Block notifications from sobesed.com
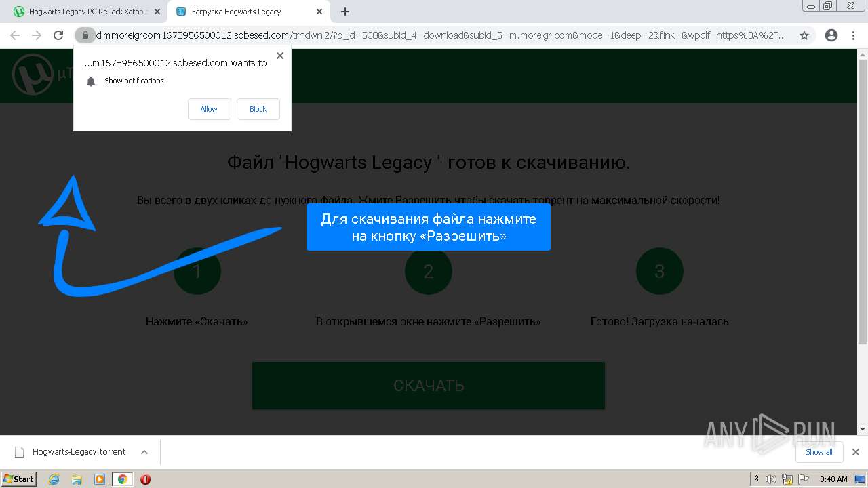Image resolution: width=868 pixels, height=488 pixels. pos(258,109)
